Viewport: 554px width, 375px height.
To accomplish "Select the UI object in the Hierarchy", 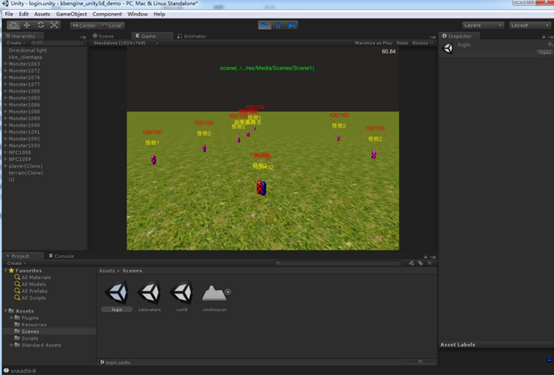I will (x=12, y=180).
